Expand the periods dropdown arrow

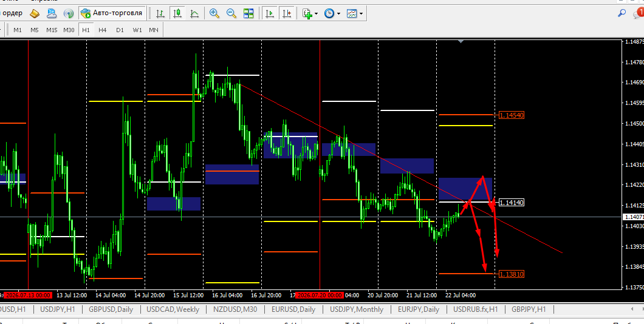coord(339,13)
